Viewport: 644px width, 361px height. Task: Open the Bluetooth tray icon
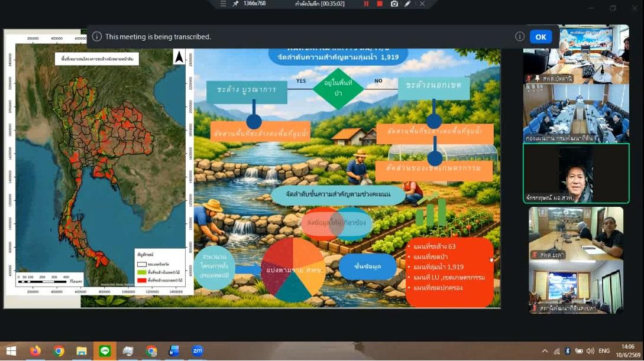(x=568, y=351)
